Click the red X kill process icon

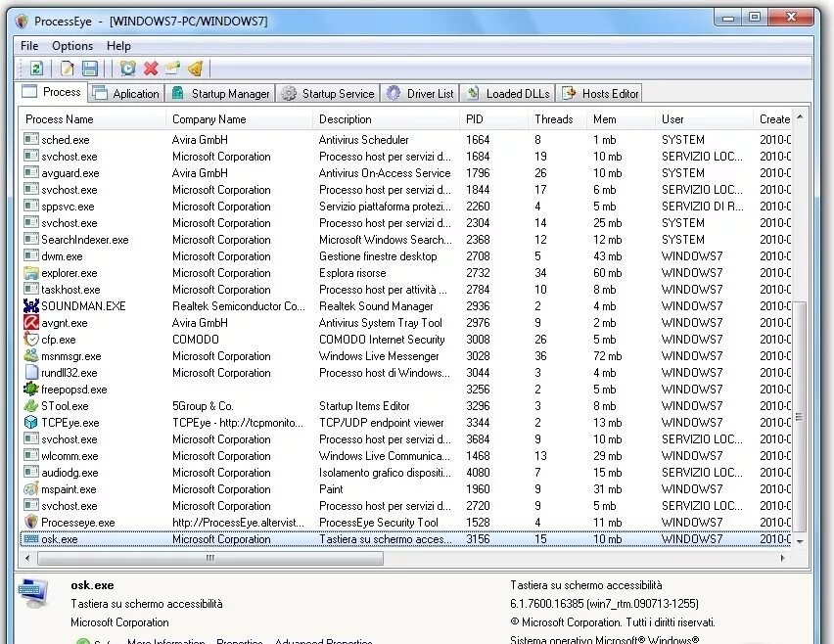tap(151, 69)
